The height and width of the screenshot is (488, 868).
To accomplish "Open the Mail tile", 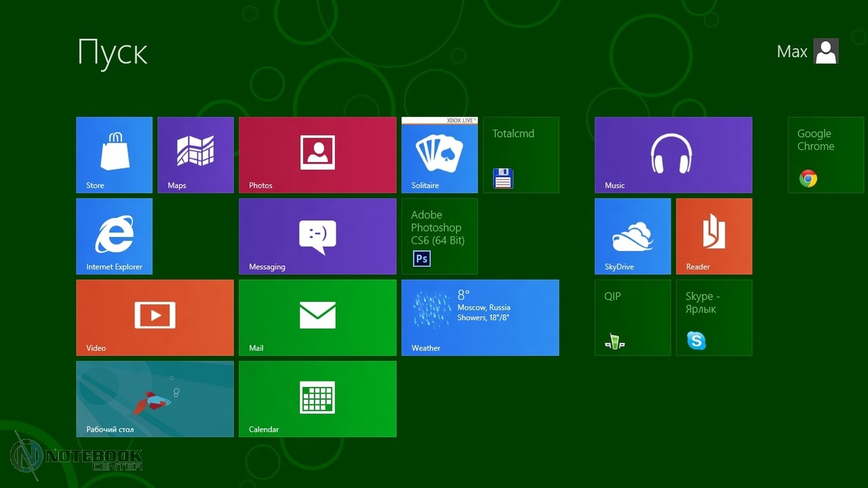I will [x=317, y=318].
